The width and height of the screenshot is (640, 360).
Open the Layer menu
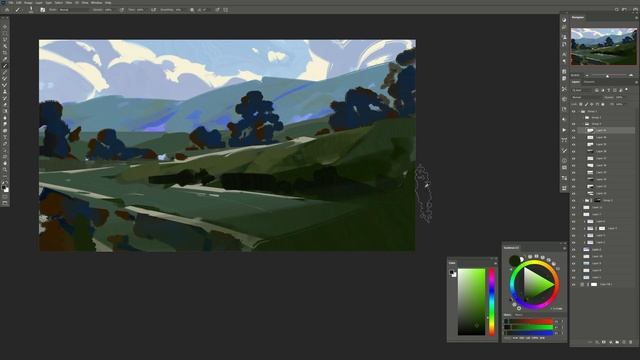(x=38, y=2)
